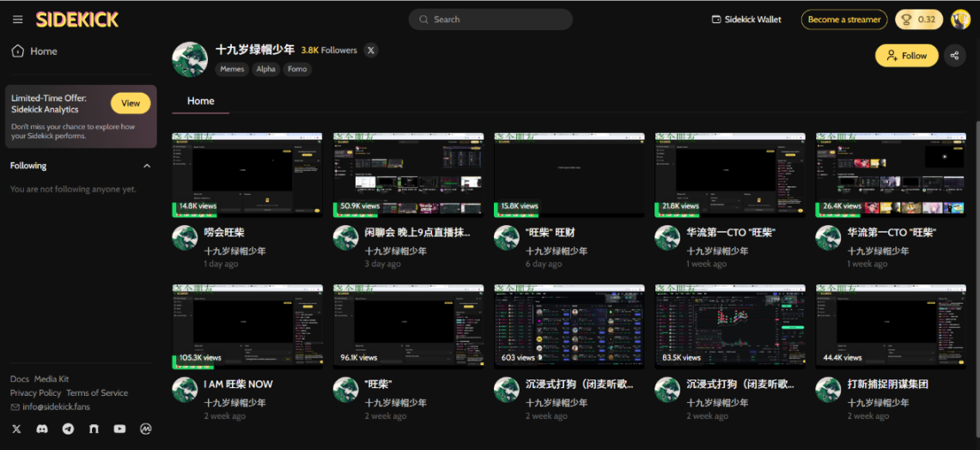The height and width of the screenshot is (450, 980).
Task: Open the hamburger menu beside the Sidekick logo
Action: click(18, 20)
